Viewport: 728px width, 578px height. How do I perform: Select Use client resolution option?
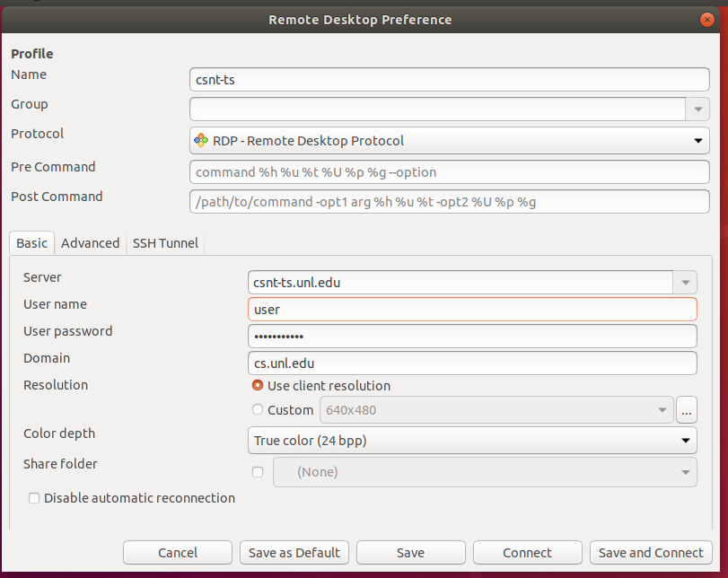point(259,386)
